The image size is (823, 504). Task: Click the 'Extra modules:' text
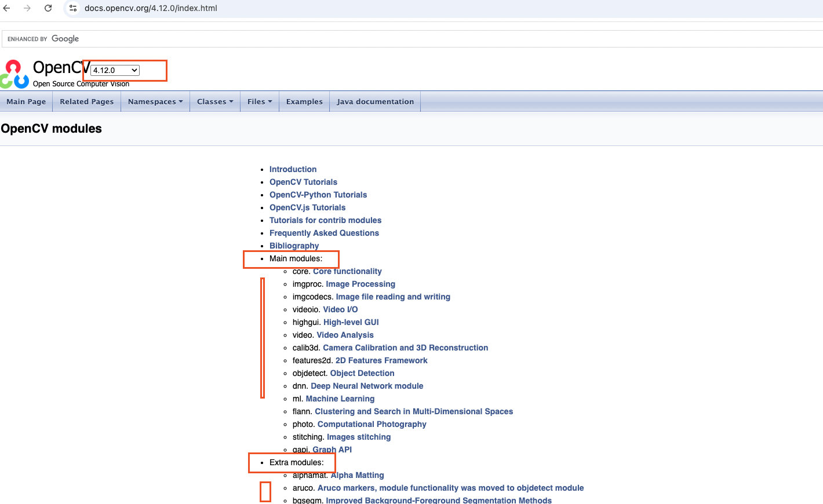tap(296, 462)
